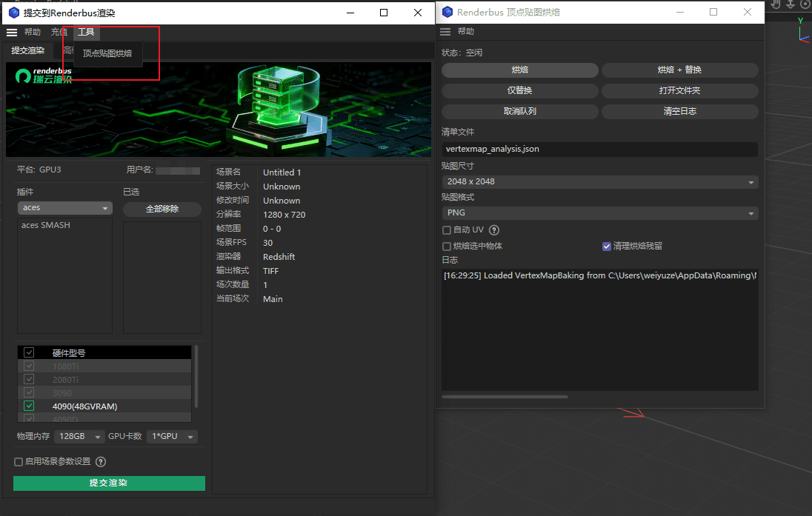Select aces SMASH in plugin list
Viewport: 812px width, 516px height.
point(46,225)
